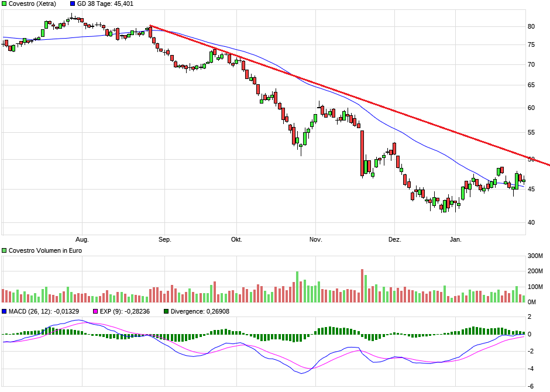Click the 'Jan.' month axis label
550x392 pixels.
pos(456,240)
